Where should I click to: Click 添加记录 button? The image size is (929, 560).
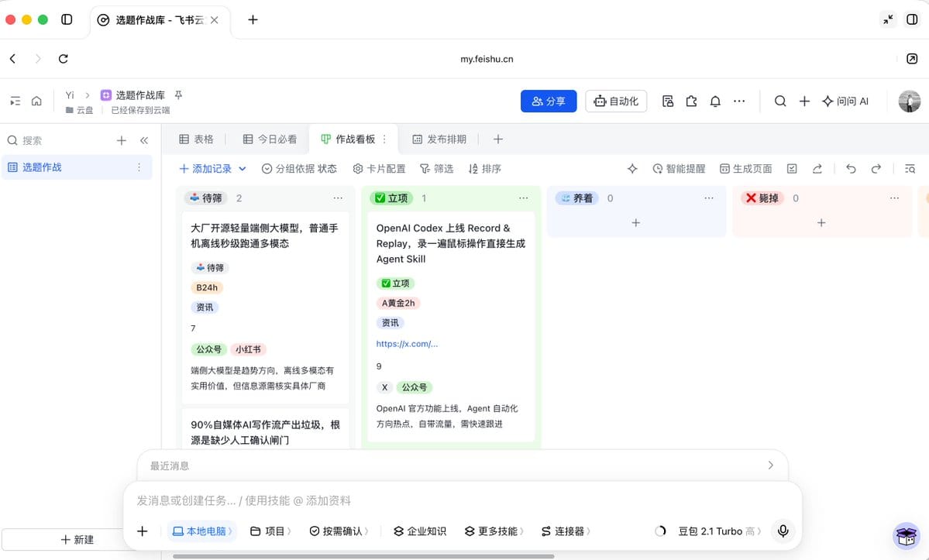205,169
